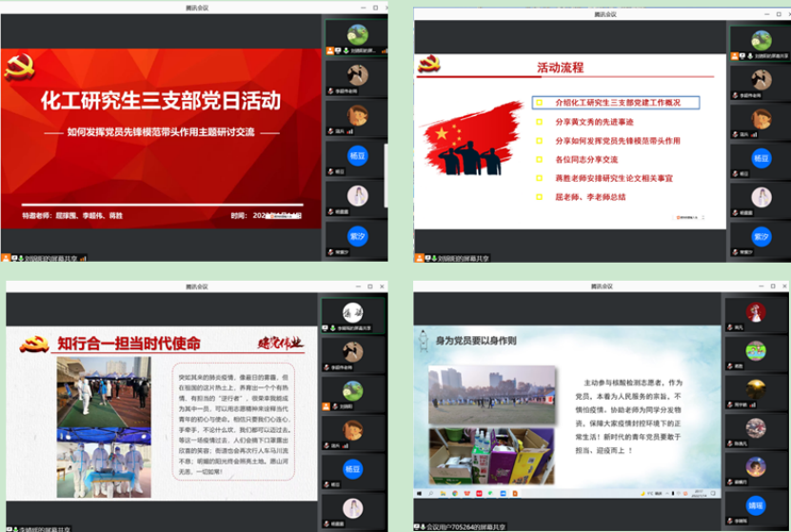Check the yellow box next to 各位同志分享交流
The image size is (791, 532).
click(x=539, y=159)
